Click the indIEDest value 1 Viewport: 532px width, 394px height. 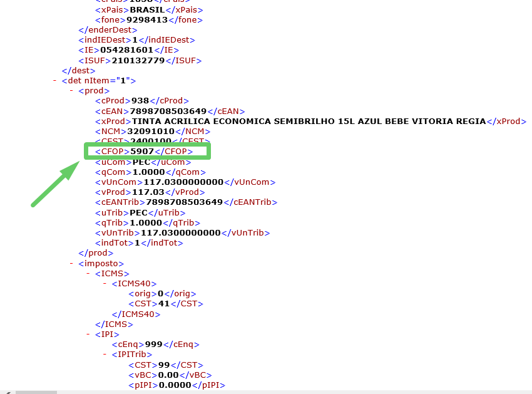(x=135, y=39)
